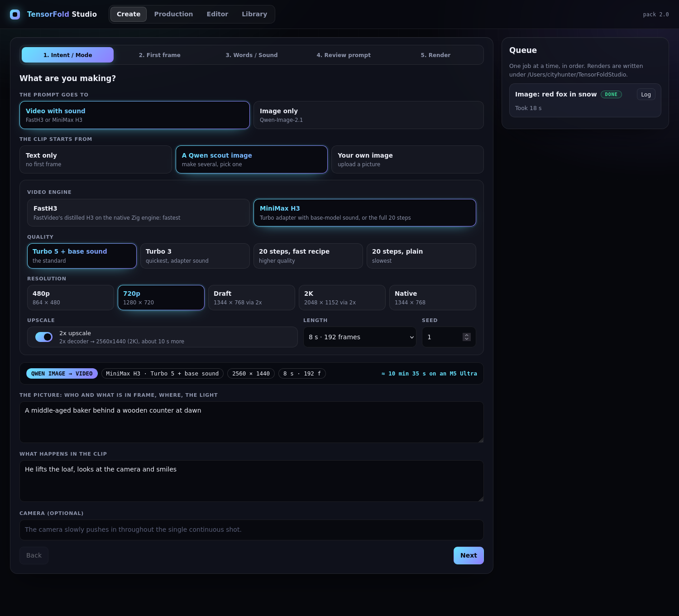Go to step 3. Words / Sound
Image resolution: width=679 pixels, height=616 pixels.
tap(252, 55)
